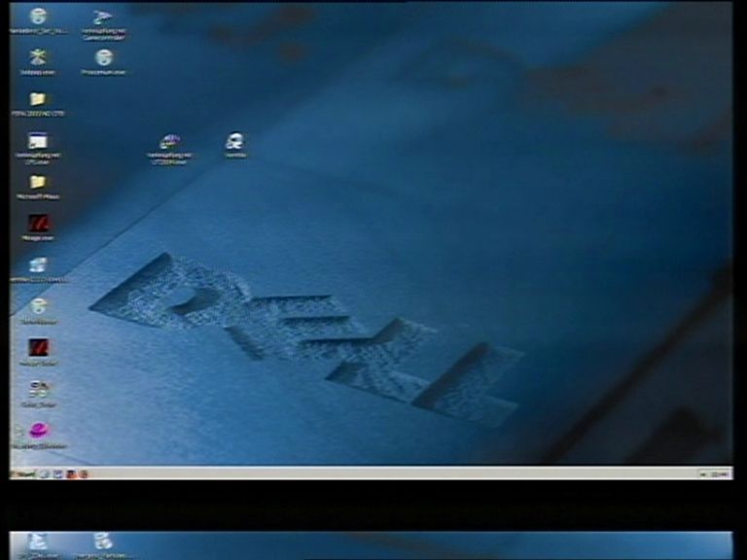
Task: Open the magenta sphere desktop shortcut
Action: tap(39, 430)
